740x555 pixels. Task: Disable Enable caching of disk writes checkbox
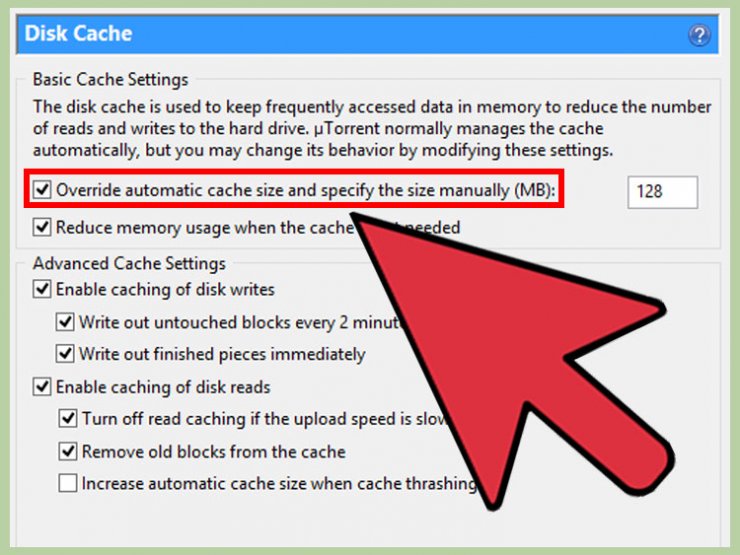(x=42, y=289)
